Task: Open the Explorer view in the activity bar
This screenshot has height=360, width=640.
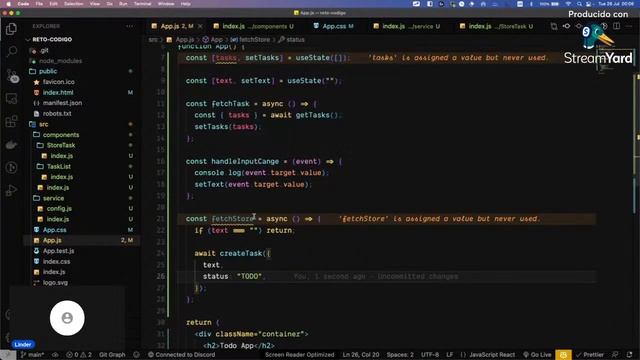Action: 11,29
